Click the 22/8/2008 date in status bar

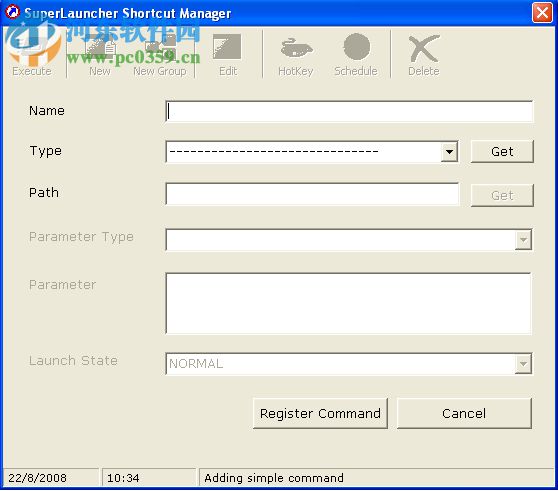tap(37, 478)
